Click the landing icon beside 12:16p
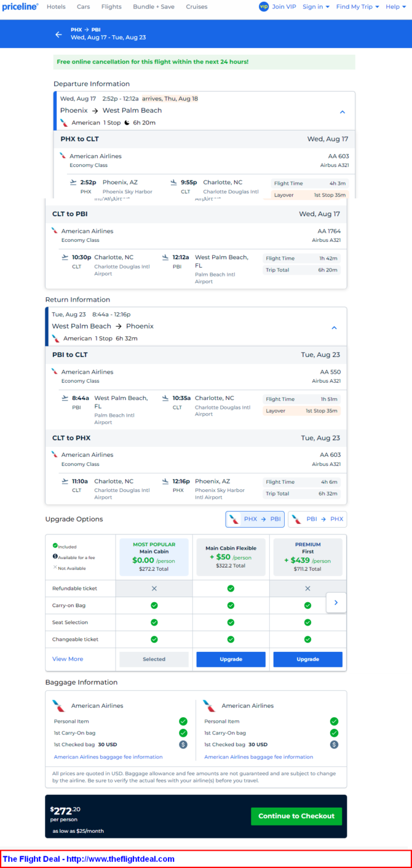This screenshot has width=412, height=868. point(165,481)
